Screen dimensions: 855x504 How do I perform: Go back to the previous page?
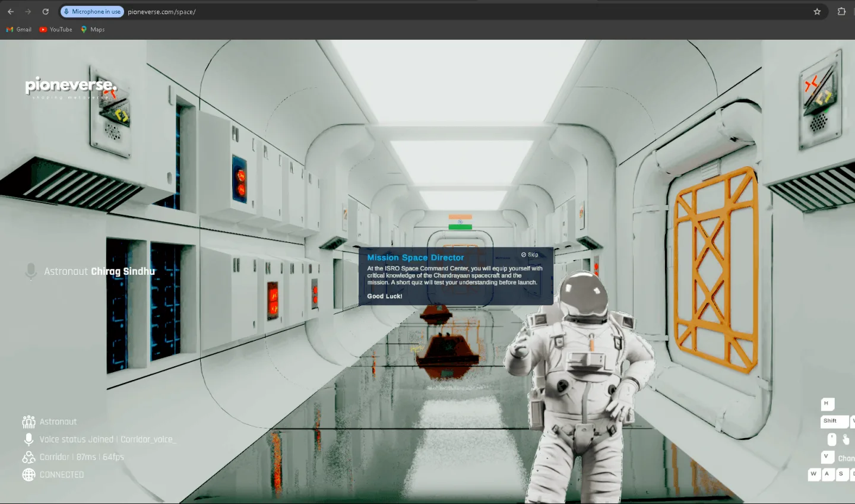click(11, 11)
